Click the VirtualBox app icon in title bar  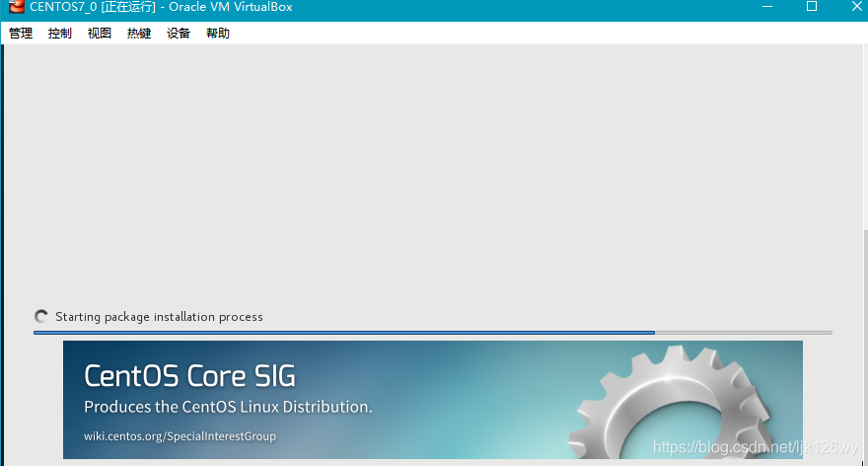click(x=17, y=7)
